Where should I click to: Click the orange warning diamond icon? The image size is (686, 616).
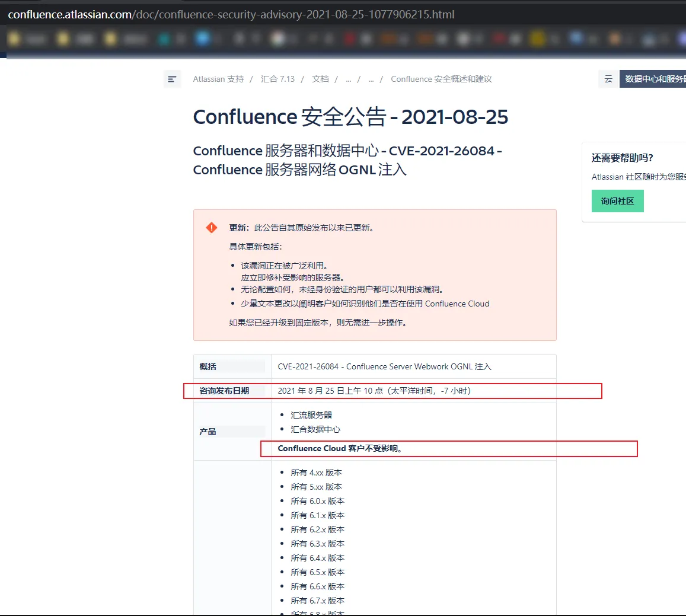[212, 228]
